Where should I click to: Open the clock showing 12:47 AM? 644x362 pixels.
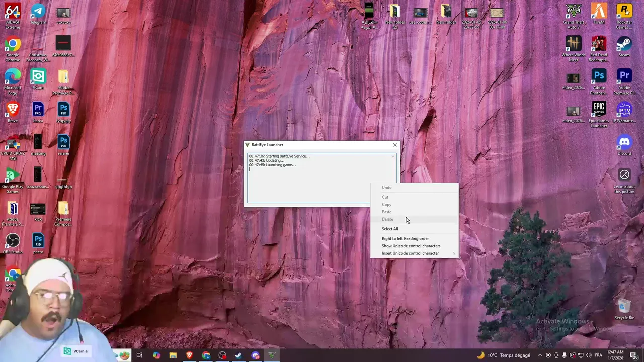click(615, 355)
